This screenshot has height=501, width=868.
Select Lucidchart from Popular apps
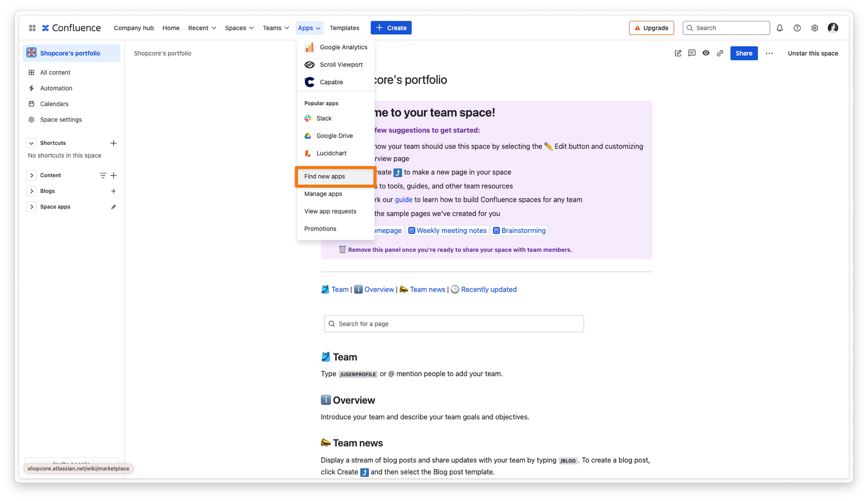tap(336, 153)
